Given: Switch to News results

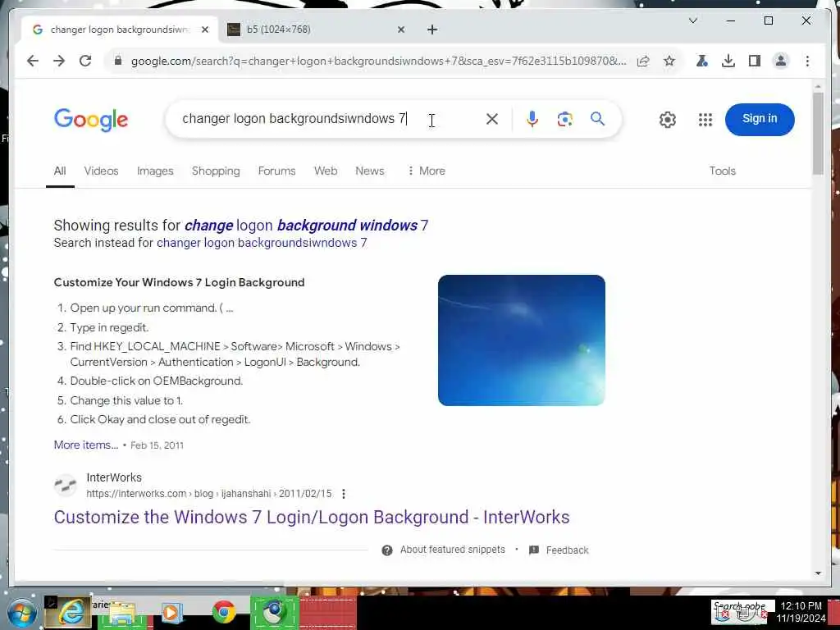Looking at the screenshot, I should pos(370,171).
